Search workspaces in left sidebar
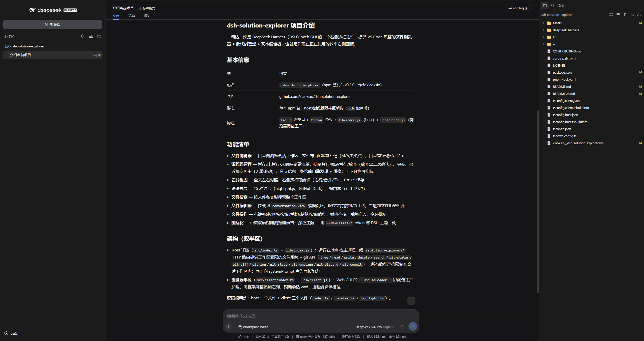This screenshot has height=341, width=644. 83,36
